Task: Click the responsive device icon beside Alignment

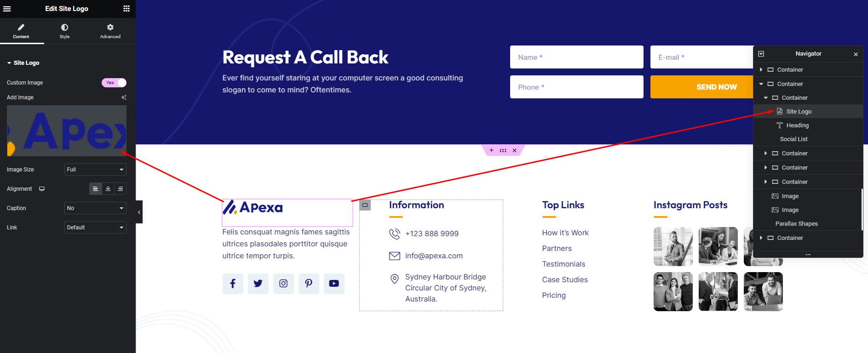Action: point(42,189)
